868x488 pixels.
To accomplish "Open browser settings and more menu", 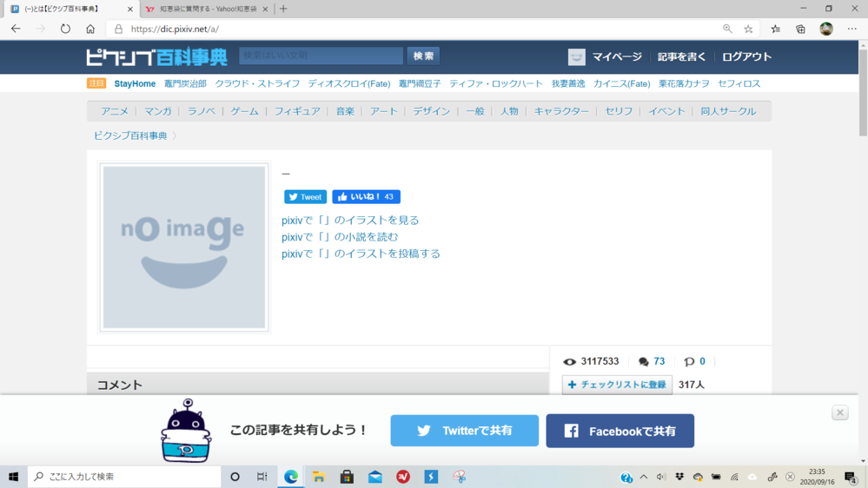I will (x=852, y=29).
